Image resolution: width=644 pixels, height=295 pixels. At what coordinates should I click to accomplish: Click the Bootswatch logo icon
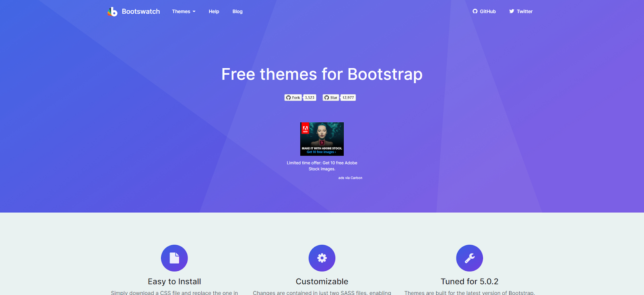pos(112,12)
